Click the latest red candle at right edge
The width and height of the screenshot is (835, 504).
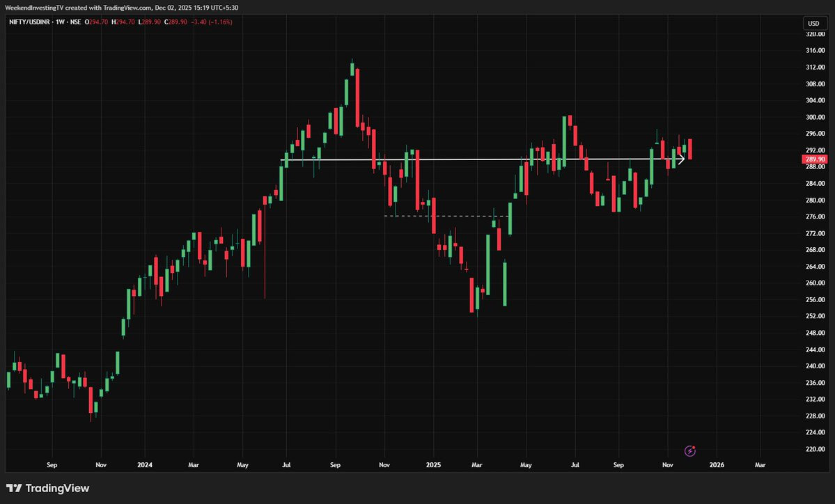689,149
